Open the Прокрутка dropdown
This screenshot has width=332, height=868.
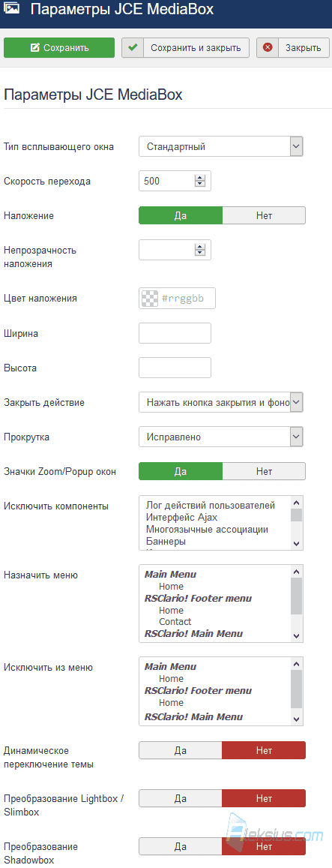point(221,437)
